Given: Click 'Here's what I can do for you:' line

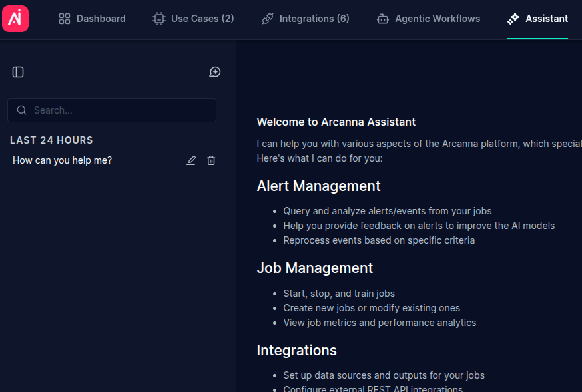Looking at the screenshot, I should (x=320, y=158).
